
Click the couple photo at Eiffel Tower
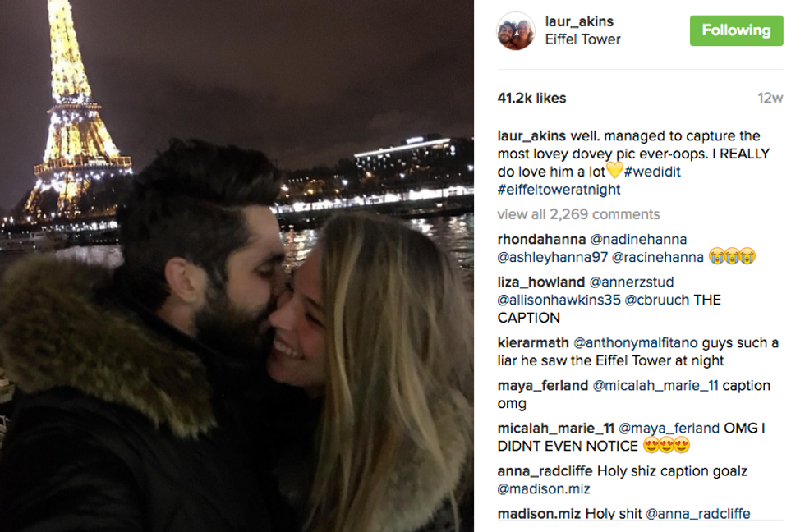pos(237,266)
